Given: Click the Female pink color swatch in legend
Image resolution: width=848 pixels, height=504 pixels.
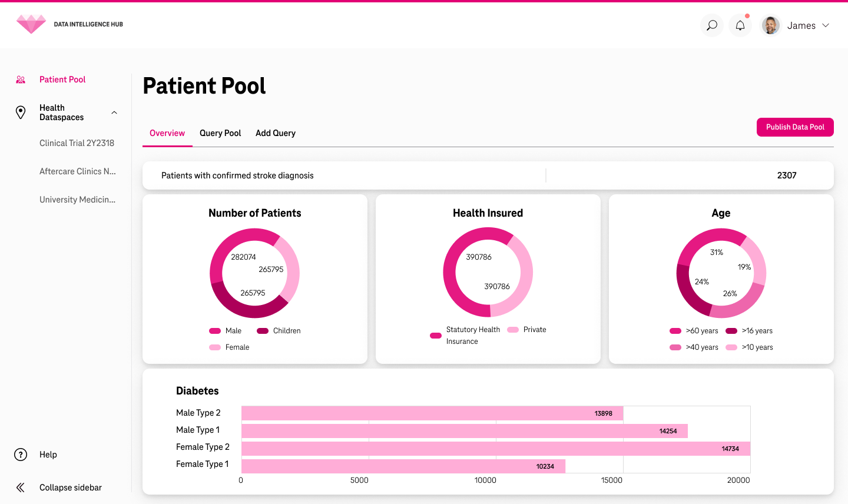Looking at the screenshot, I should pyautogui.click(x=215, y=347).
